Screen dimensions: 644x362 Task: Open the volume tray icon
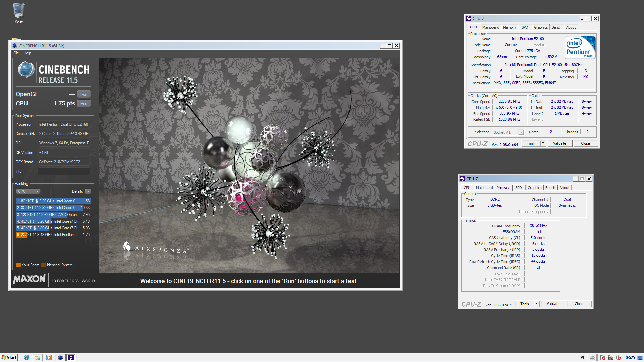(x=619, y=358)
